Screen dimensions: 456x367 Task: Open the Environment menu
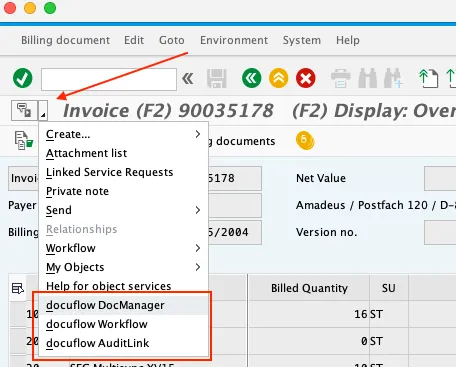[x=234, y=40]
